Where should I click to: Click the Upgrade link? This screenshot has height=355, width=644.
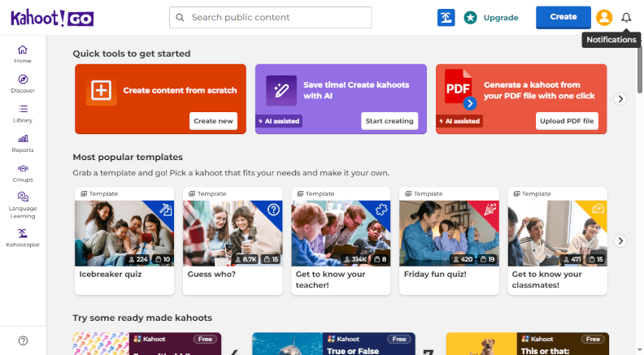tap(501, 18)
